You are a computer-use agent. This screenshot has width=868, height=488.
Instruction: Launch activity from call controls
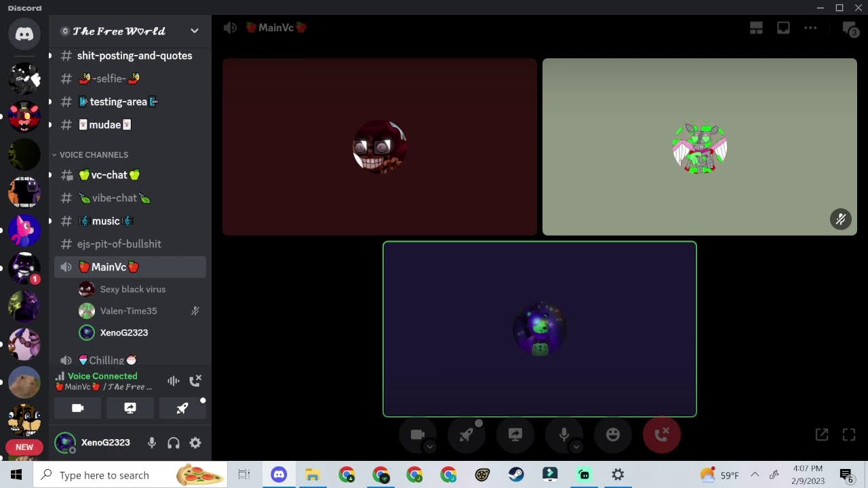pyautogui.click(x=467, y=434)
